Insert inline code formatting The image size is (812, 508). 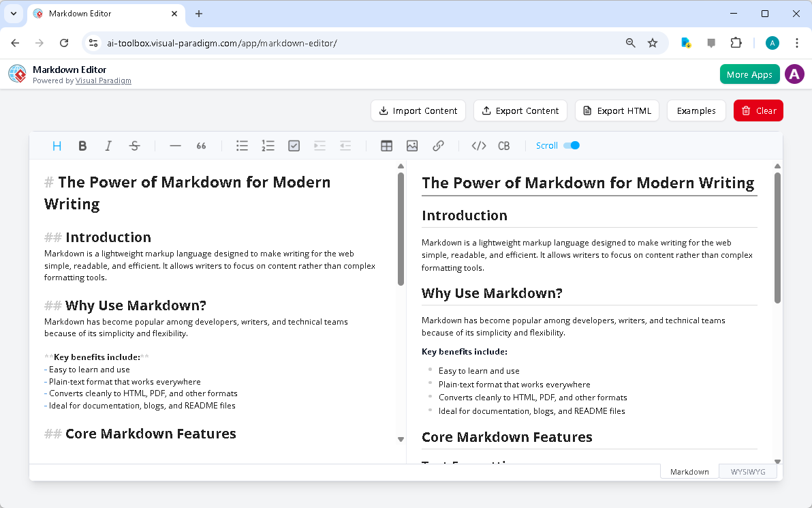[x=479, y=145]
